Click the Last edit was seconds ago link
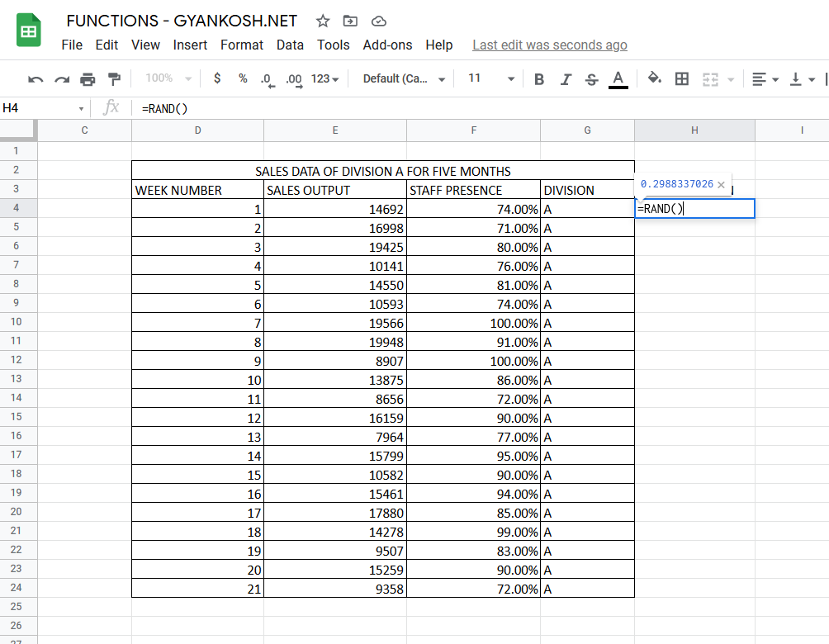Screen dimensions: 829x644 [549, 45]
